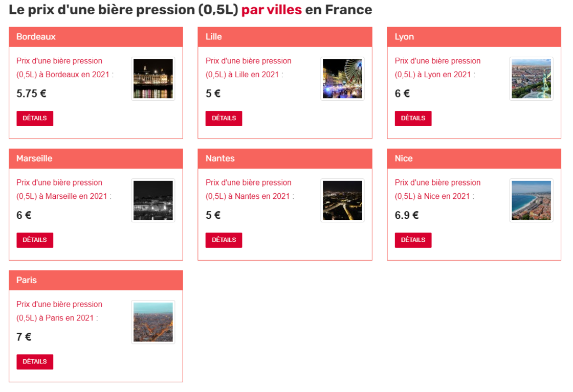Viewport: 573px width, 392px height.
Task: Click the Nantes night aerial thumbnail
Action: click(x=342, y=200)
